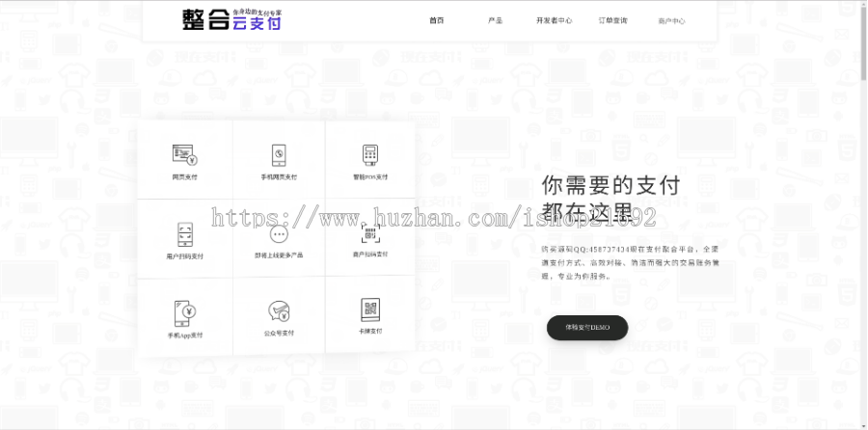Select the 用户扫码支付 scan icon
The width and height of the screenshot is (868, 430).
tap(185, 234)
